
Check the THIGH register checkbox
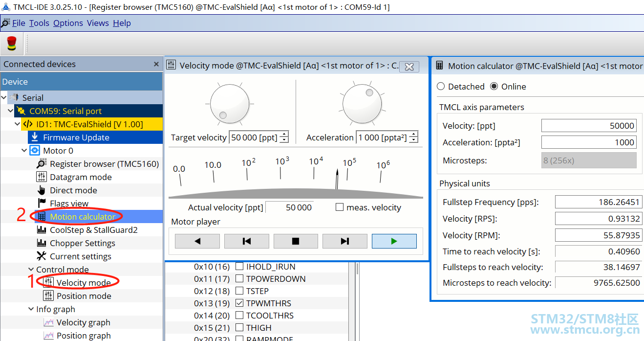pyautogui.click(x=239, y=328)
